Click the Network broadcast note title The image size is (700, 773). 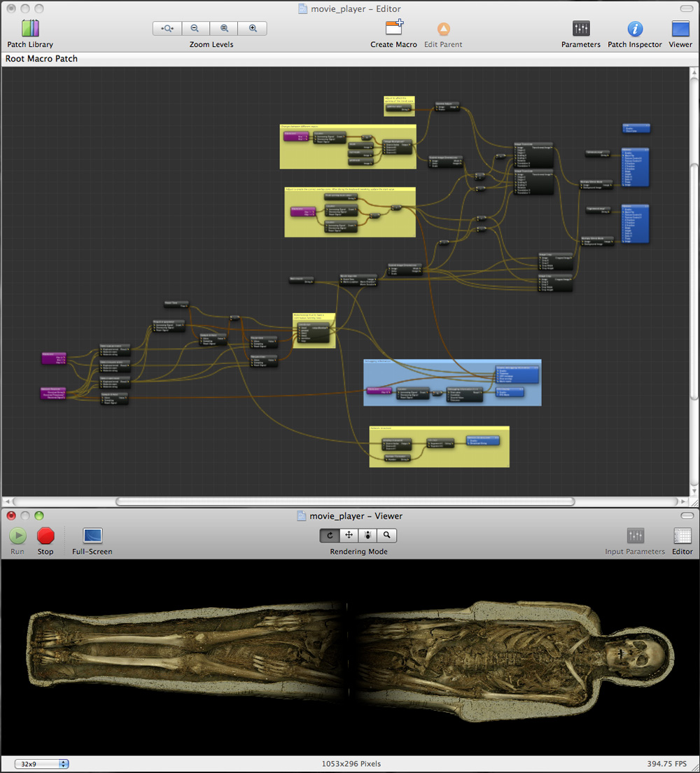click(381, 429)
